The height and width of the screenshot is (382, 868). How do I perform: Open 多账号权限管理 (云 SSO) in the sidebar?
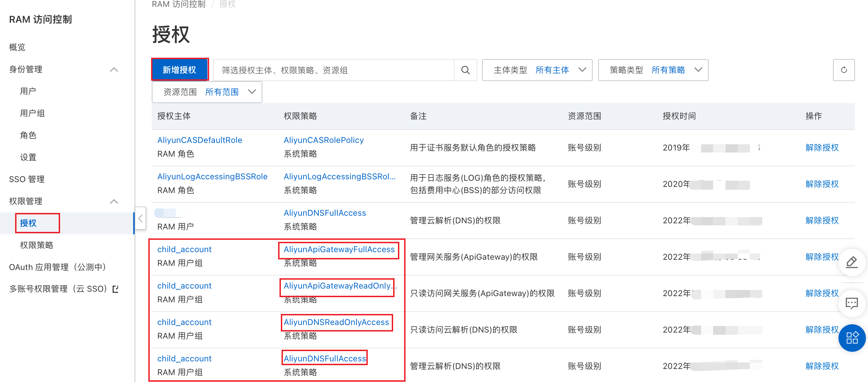[x=58, y=289]
